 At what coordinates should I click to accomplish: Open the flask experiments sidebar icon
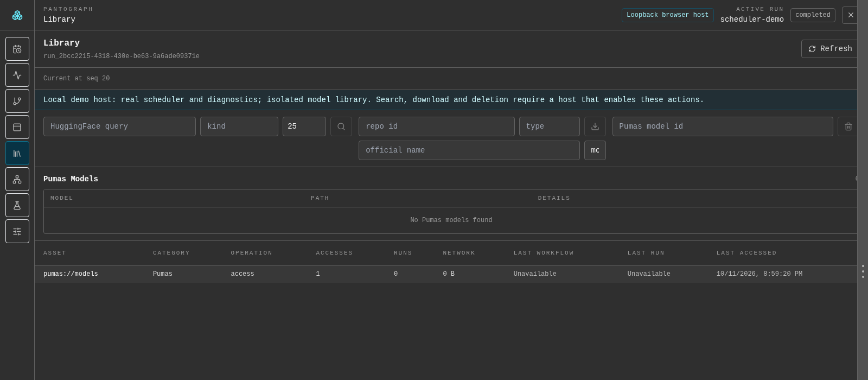pyautogui.click(x=17, y=205)
